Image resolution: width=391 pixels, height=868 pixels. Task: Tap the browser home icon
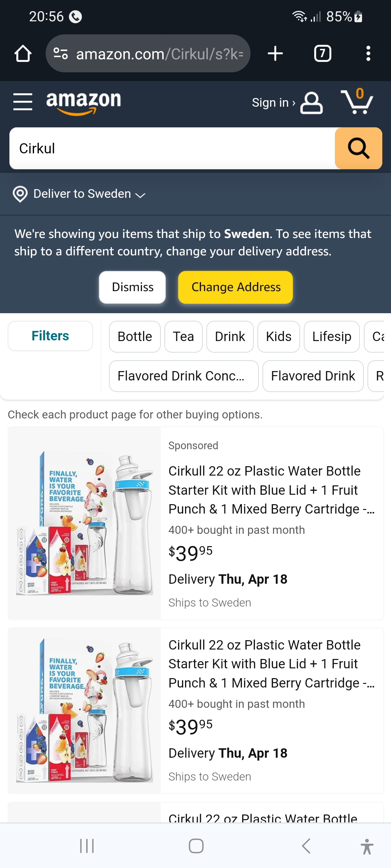coord(23,54)
